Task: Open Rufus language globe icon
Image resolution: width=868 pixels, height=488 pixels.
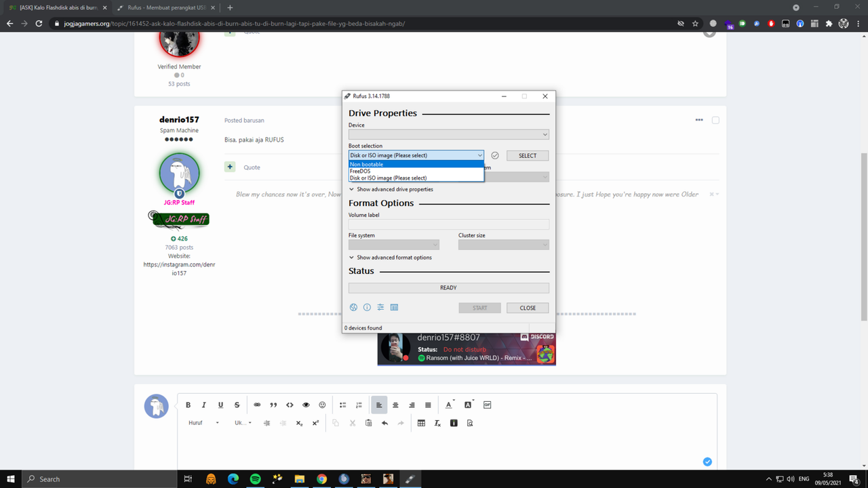Action: pos(353,307)
